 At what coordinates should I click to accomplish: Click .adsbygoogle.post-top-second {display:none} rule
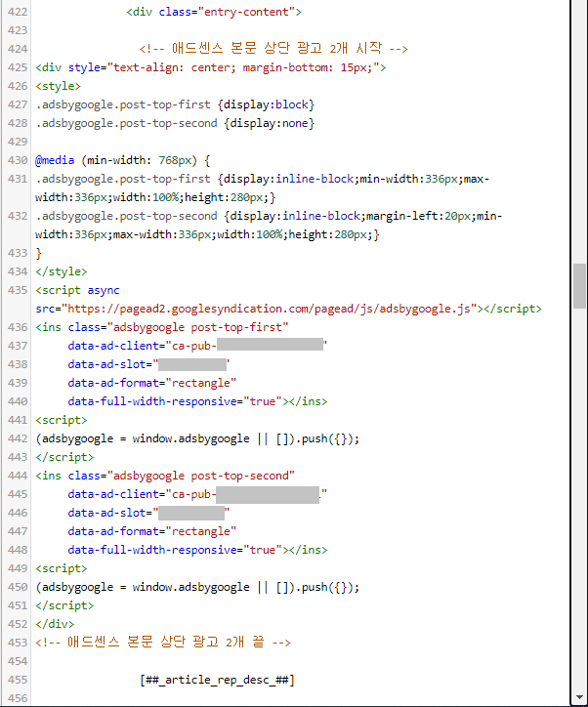coord(175,123)
